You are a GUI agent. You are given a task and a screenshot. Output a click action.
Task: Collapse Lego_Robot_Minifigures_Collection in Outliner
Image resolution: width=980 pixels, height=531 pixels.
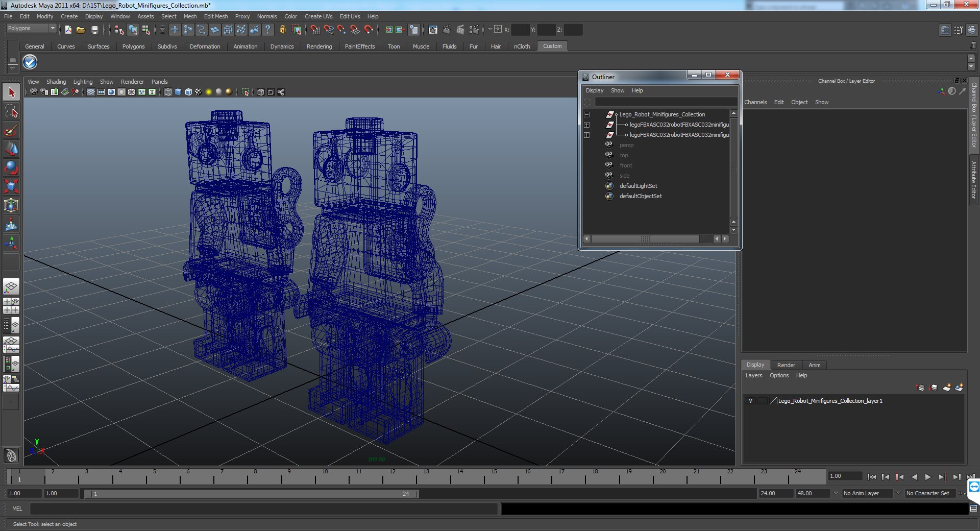coord(587,114)
